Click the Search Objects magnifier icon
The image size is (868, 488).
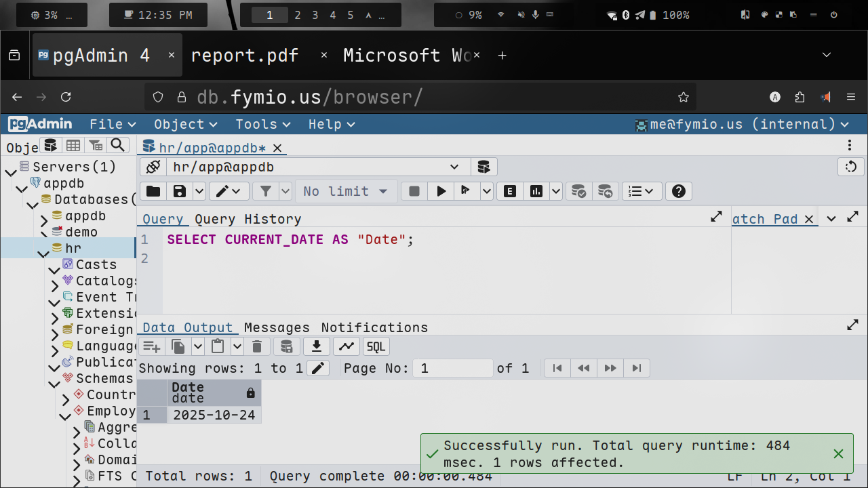pyautogui.click(x=118, y=145)
